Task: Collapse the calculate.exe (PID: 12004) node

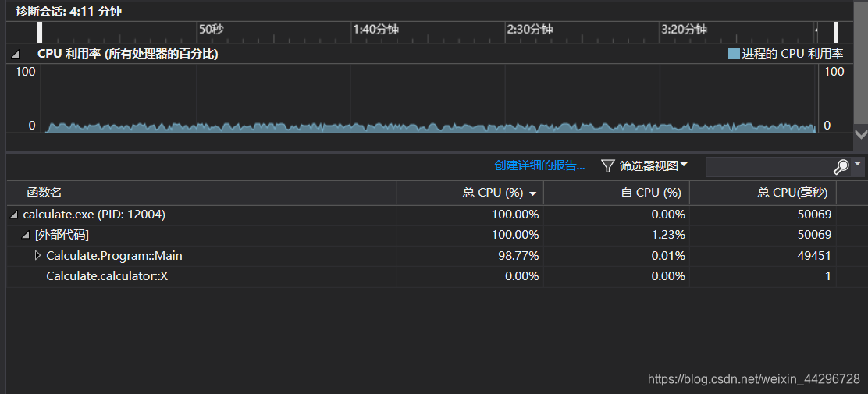Action: (14, 215)
